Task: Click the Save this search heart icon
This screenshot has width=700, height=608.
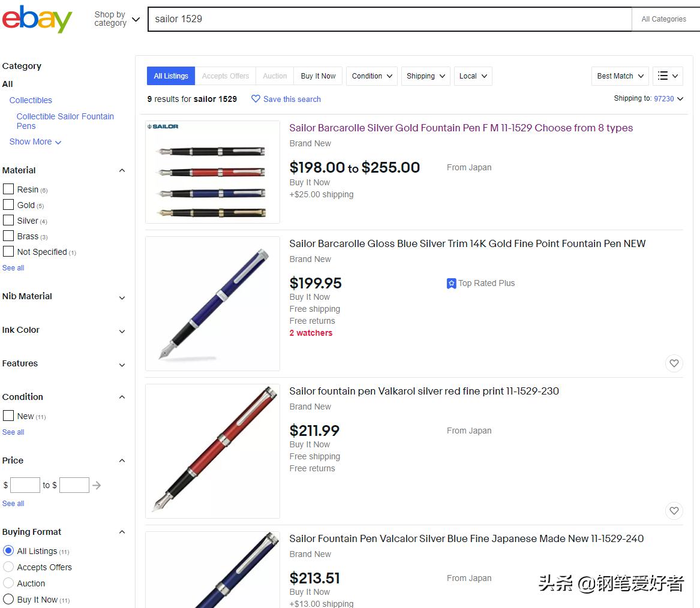Action: point(256,99)
